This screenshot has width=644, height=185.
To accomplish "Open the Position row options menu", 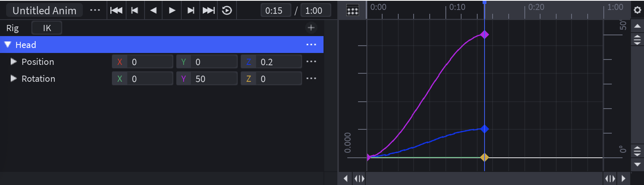I will click(x=311, y=61).
